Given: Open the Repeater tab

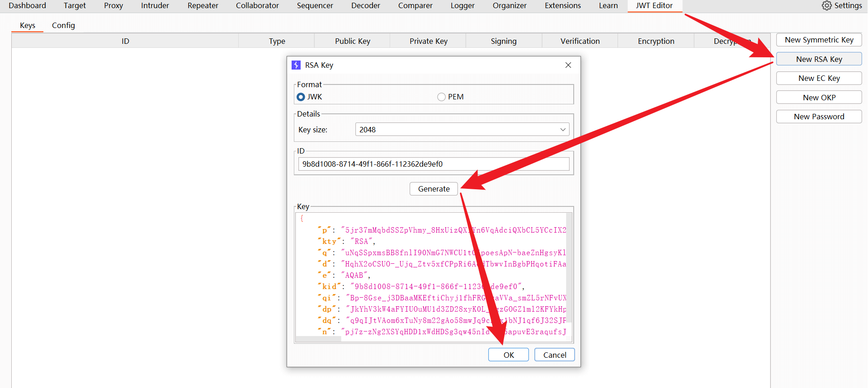Looking at the screenshot, I should (x=203, y=5).
